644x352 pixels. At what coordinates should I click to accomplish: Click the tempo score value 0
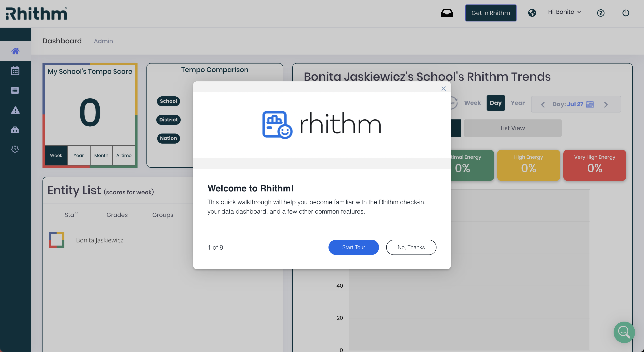pyautogui.click(x=90, y=112)
